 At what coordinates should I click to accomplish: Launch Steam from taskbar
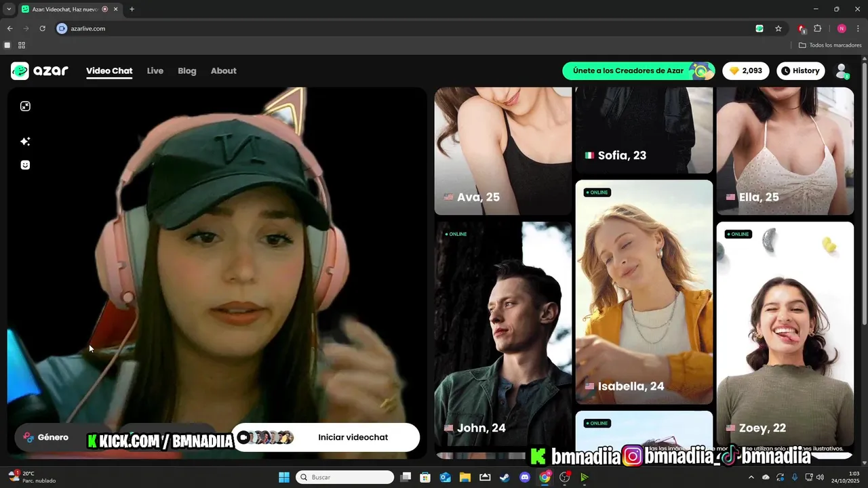coord(505,477)
